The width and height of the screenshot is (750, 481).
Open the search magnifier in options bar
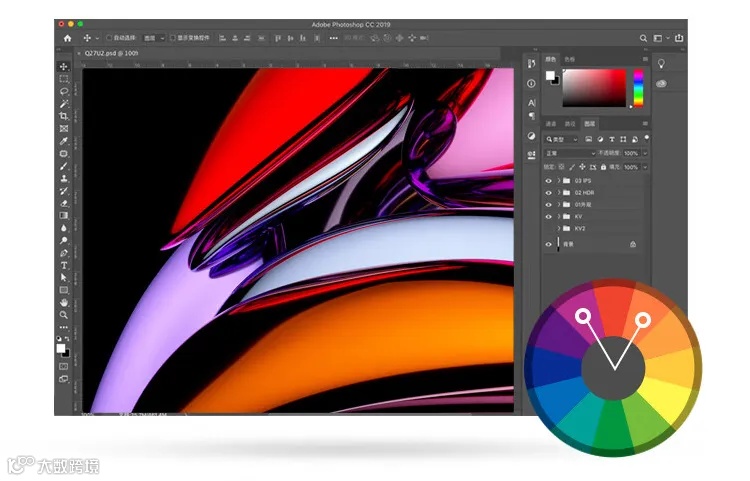(x=643, y=38)
